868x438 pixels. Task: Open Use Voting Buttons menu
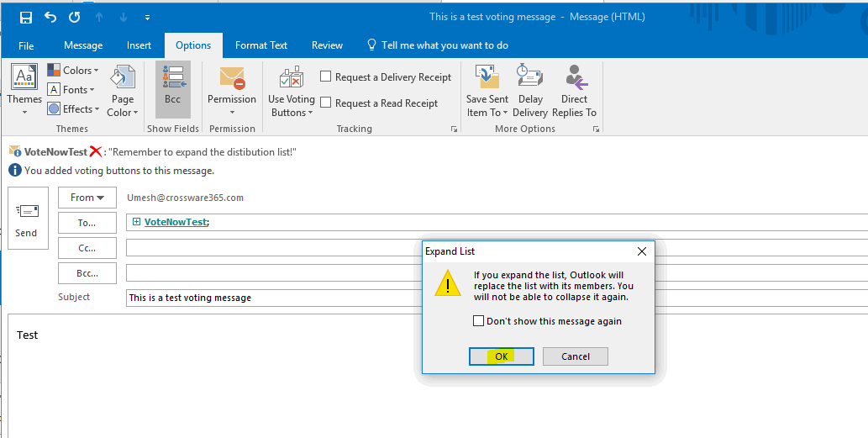292,90
